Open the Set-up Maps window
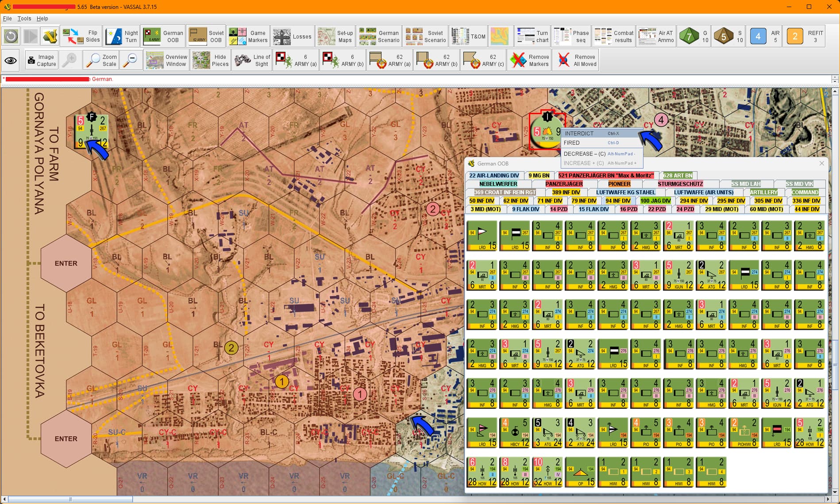 pos(335,36)
